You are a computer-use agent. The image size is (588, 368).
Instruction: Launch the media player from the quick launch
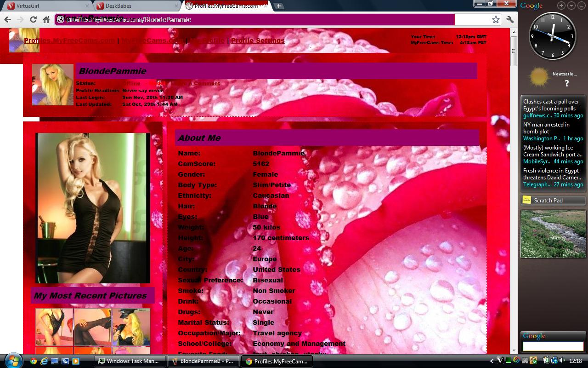[76, 361]
